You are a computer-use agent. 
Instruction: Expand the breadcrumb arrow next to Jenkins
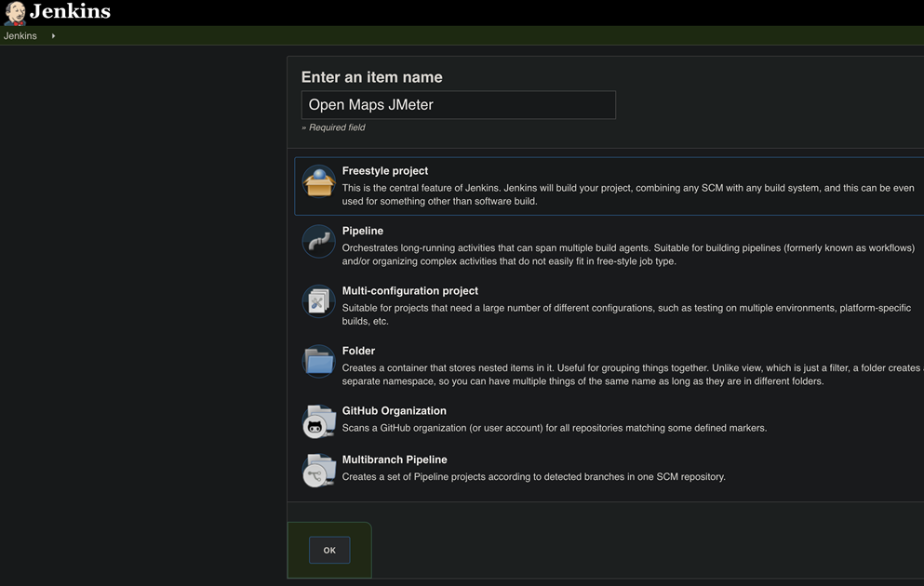[x=53, y=36]
